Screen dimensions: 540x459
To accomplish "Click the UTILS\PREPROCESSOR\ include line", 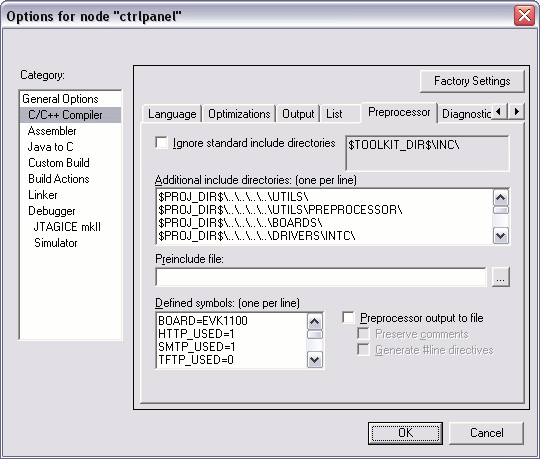I will (x=280, y=210).
